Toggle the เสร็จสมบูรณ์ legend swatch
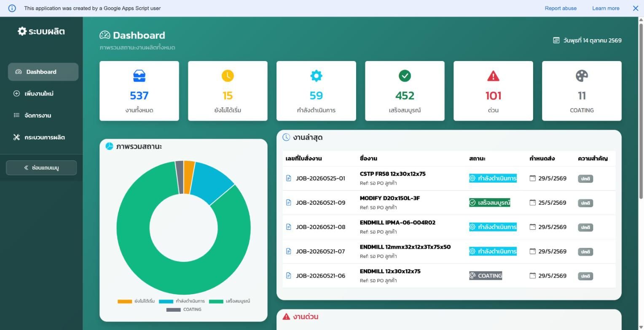 coord(216,301)
